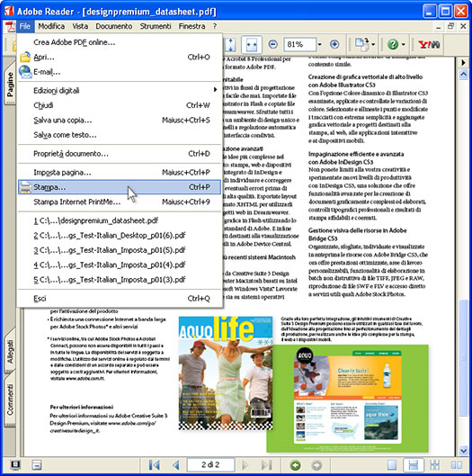Go to first page button
Viewport: 472px width, 476px height.
[x=155, y=465]
